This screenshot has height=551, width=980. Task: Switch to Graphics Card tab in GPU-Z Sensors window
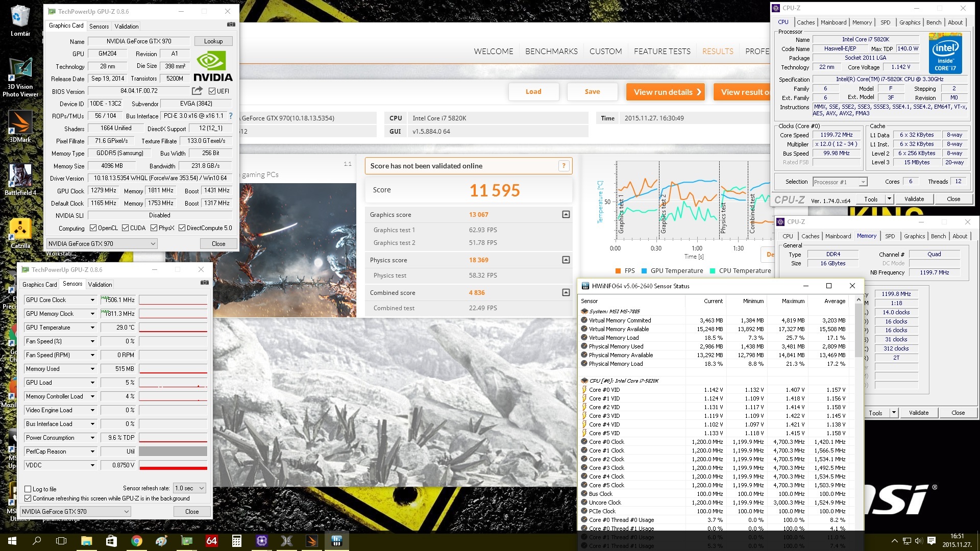39,285
